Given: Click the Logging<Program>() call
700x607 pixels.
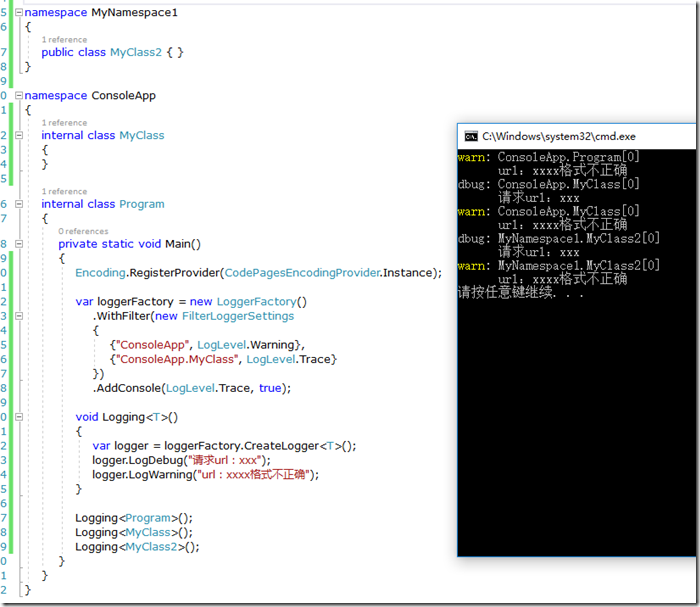Looking at the screenshot, I should [134, 518].
